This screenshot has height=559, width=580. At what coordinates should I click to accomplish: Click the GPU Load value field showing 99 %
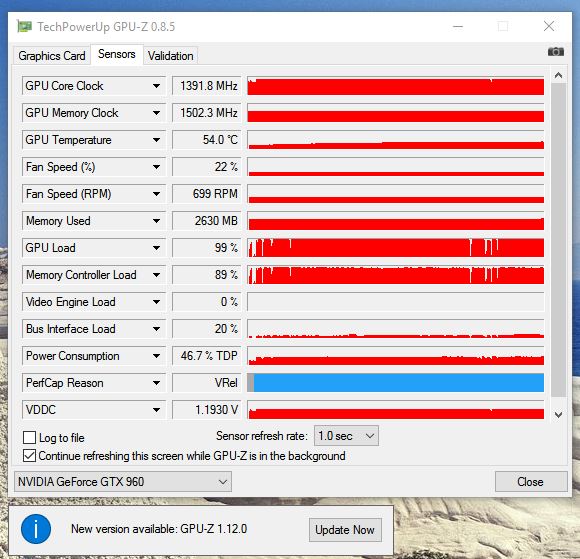[206, 248]
